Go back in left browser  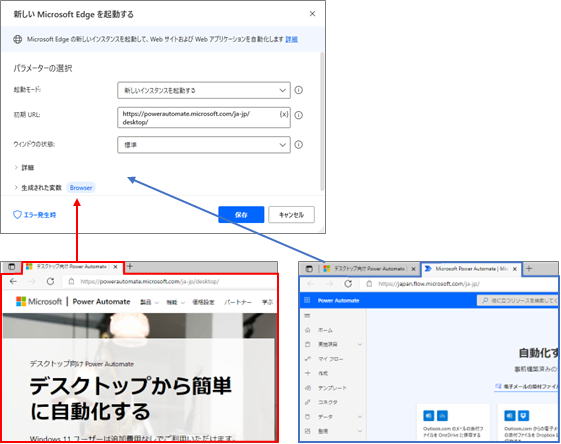coord(13,282)
